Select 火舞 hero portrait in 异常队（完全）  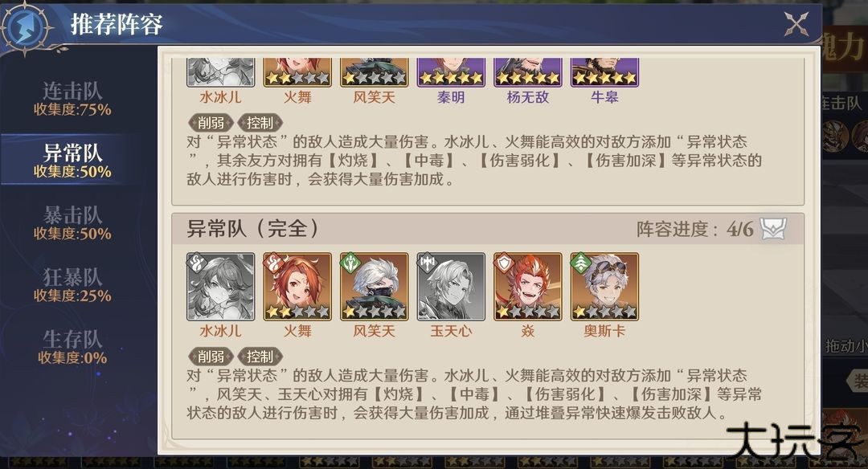[297, 287]
